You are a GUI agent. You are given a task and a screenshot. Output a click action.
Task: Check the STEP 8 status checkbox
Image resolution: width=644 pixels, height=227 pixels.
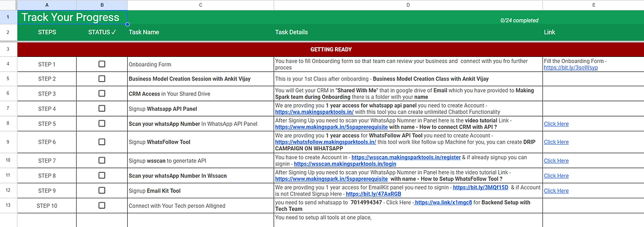(x=102, y=175)
